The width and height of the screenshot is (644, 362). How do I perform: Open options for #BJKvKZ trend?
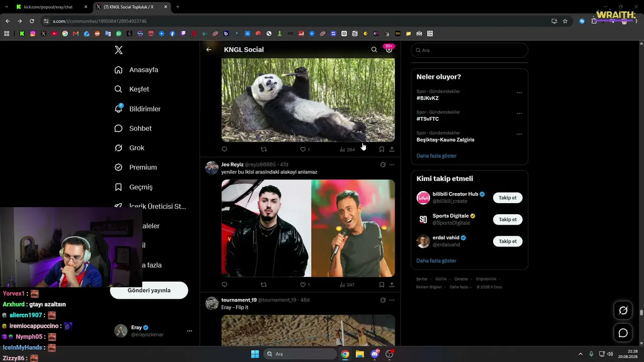519,93
